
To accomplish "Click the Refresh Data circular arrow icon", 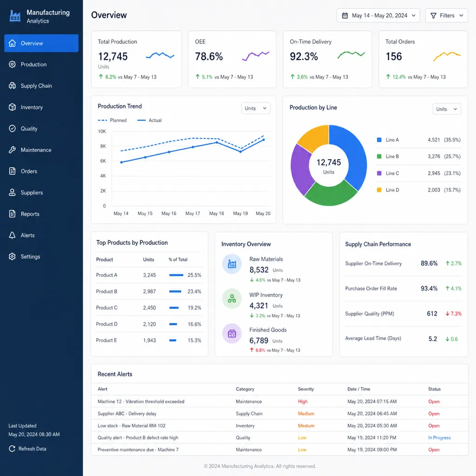I will [x=12, y=449].
